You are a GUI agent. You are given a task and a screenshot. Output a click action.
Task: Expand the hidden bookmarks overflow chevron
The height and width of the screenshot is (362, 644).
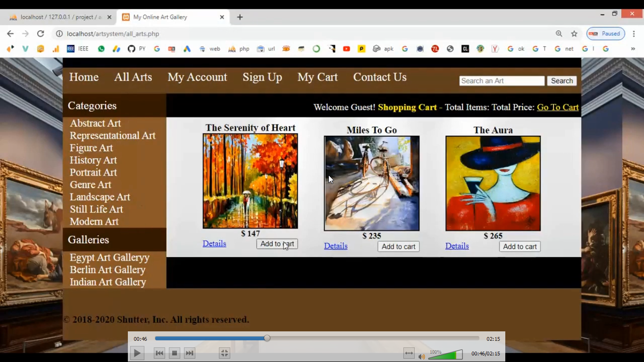pos(633,49)
